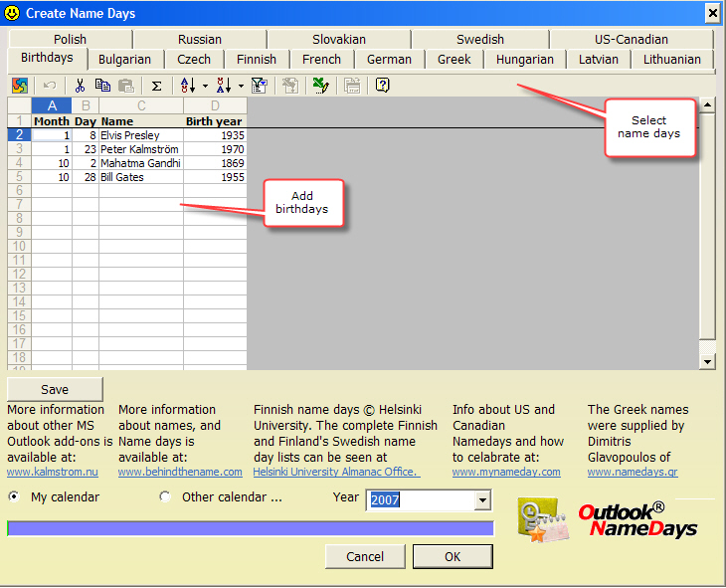Open the www.namedays.gr link

(633, 473)
